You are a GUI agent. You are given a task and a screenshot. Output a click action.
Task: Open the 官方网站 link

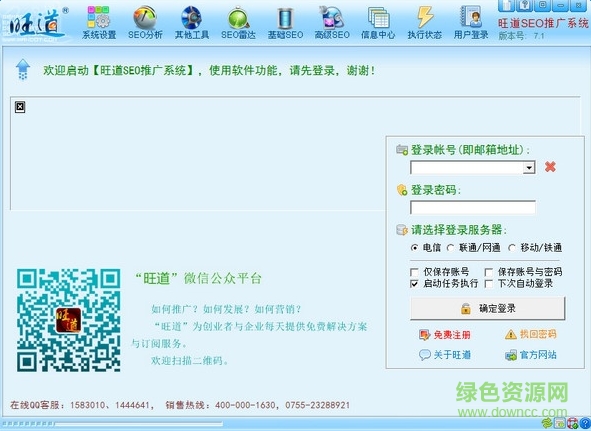click(531, 355)
